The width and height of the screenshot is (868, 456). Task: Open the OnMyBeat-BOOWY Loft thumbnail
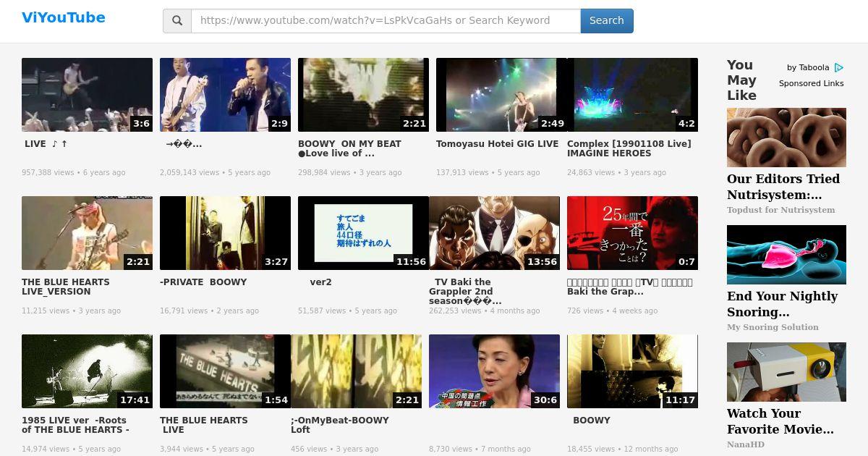coord(356,371)
